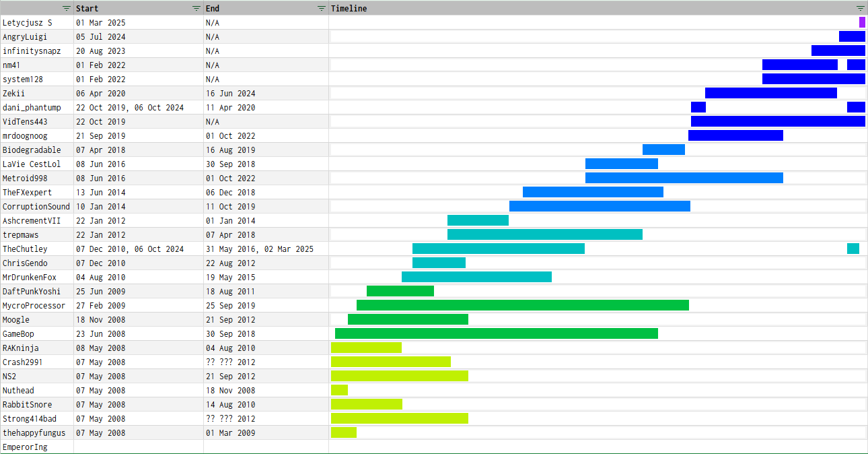This screenshot has height=454, width=868.
Task: Select the CorruptionSound name cell
Action: (x=36, y=207)
